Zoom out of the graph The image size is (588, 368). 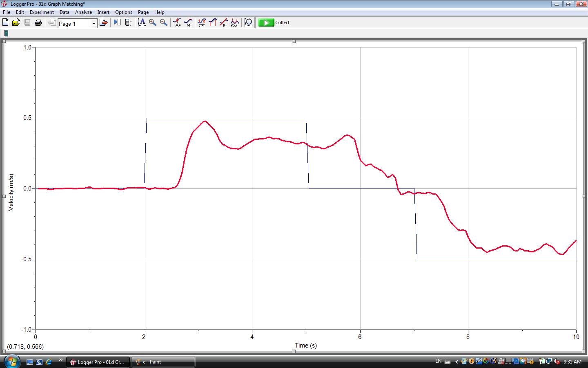coord(163,22)
